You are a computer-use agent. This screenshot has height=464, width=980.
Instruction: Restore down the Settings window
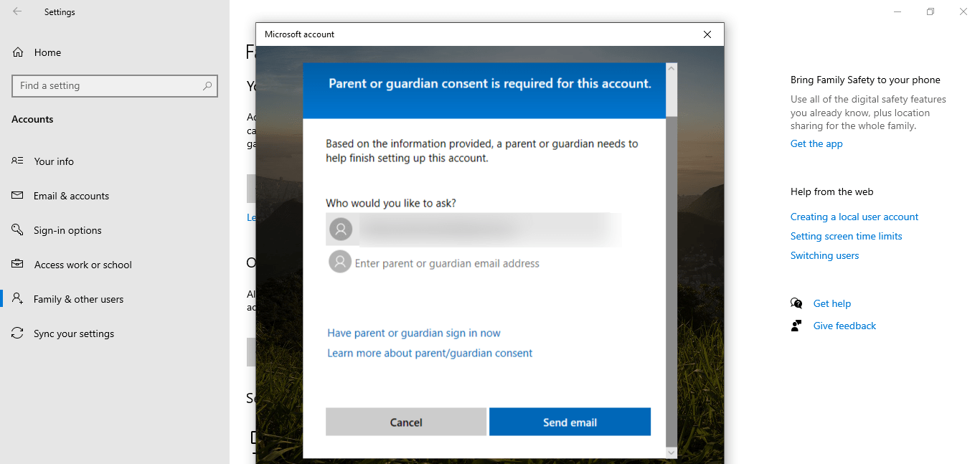(930, 11)
